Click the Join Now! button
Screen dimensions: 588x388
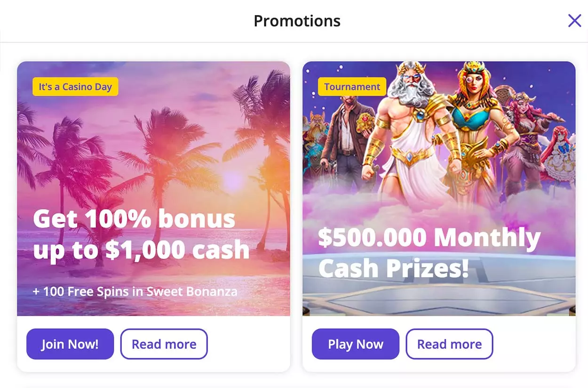pyautogui.click(x=70, y=344)
